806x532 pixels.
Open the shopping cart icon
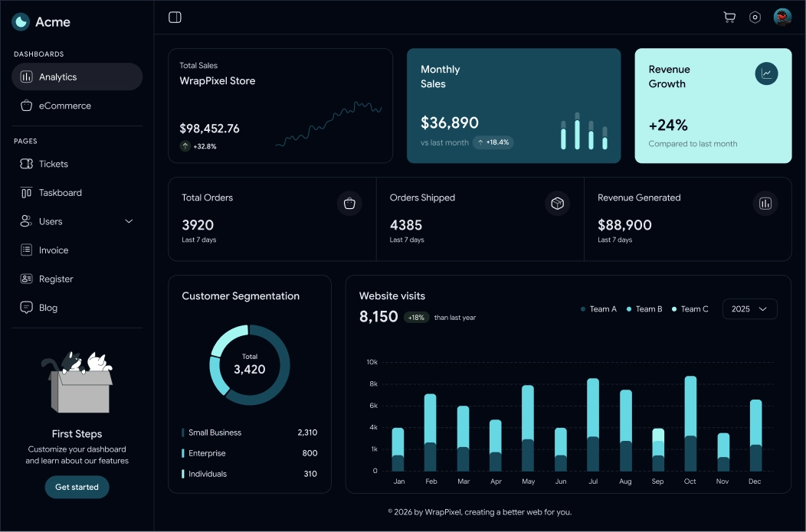(x=729, y=18)
